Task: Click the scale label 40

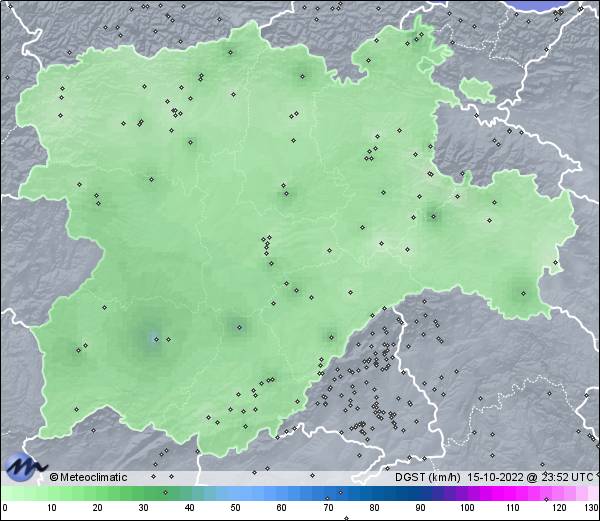Action: 190,508
